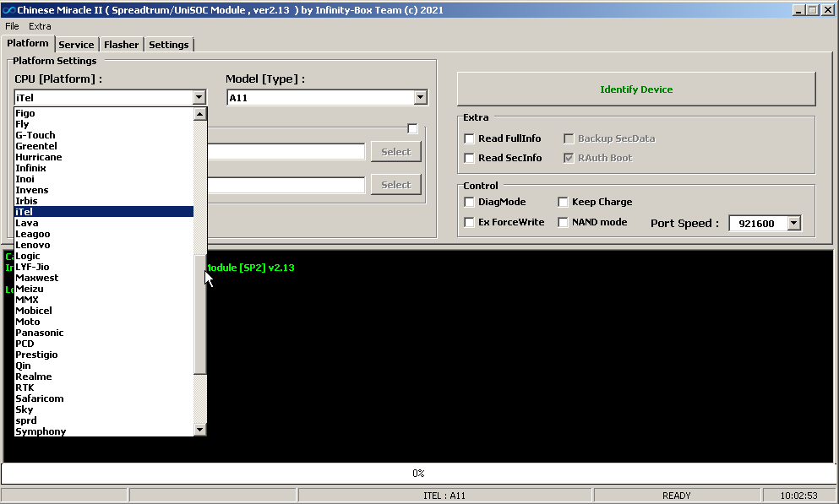Select Meizu from the platform list
Screen dimensions: 839x504
tap(104, 289)
